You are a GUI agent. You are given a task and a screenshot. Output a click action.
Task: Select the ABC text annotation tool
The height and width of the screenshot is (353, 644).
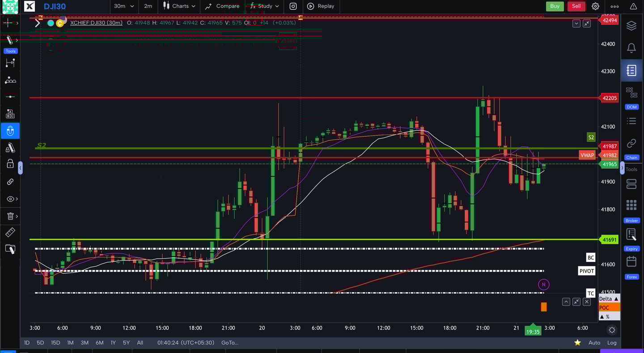[x=10, y=114]
